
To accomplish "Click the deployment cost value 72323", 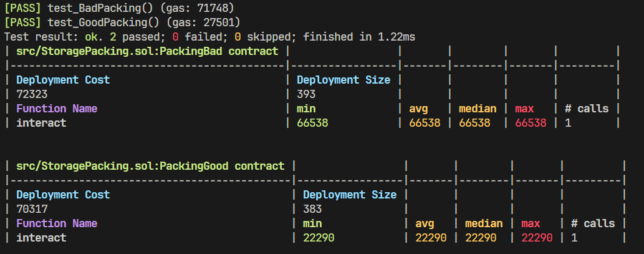I will [x=32, y=94].
